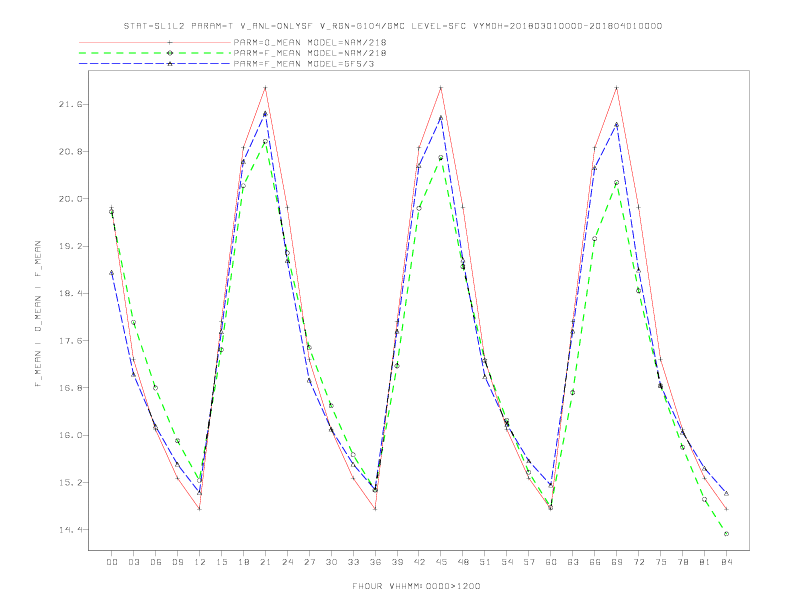Click x-axis tick label 78
The height and width of the screenshot is (612, 792).
[682, 562]
